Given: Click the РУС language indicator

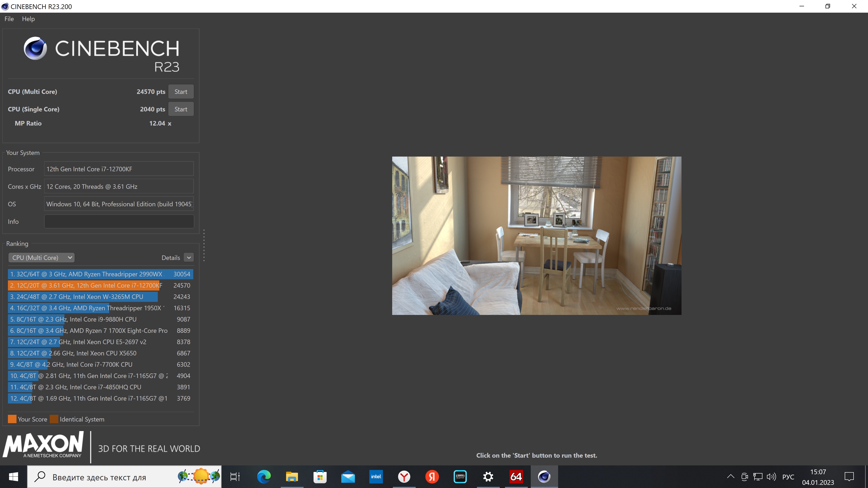Looking at the screenshot, I should [788, 477].
